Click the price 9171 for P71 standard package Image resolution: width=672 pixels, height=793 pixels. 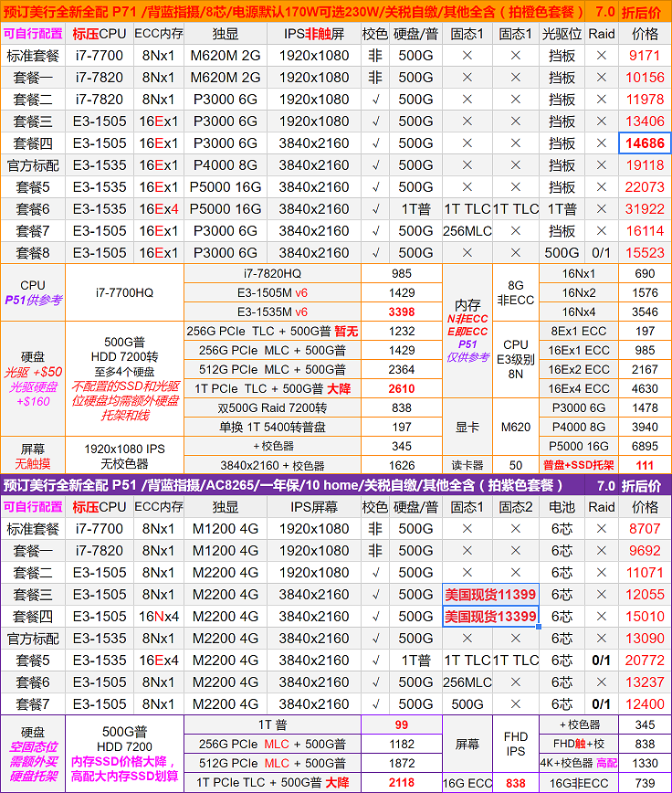coord(645,56)
